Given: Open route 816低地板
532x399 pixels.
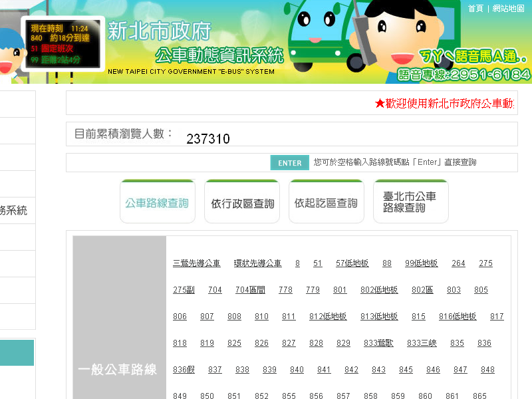Looking at the screenshot, I should [458, 317].
